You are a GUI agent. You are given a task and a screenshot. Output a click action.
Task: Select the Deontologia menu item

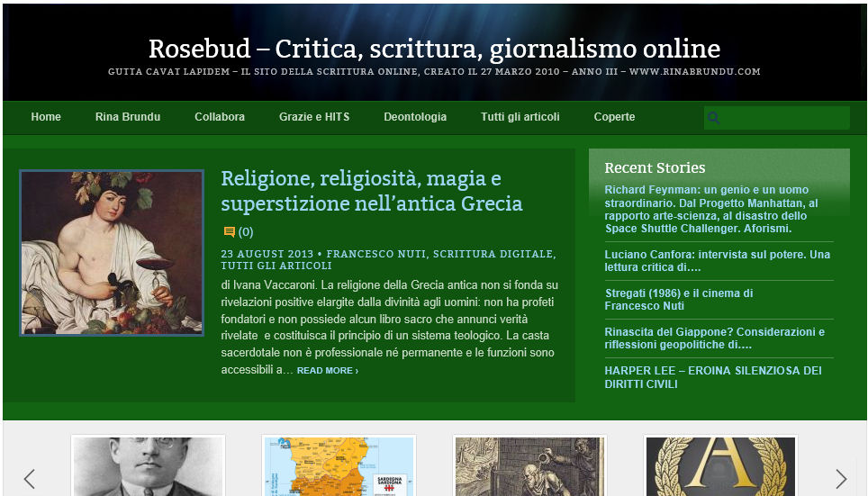click(415, 117)
